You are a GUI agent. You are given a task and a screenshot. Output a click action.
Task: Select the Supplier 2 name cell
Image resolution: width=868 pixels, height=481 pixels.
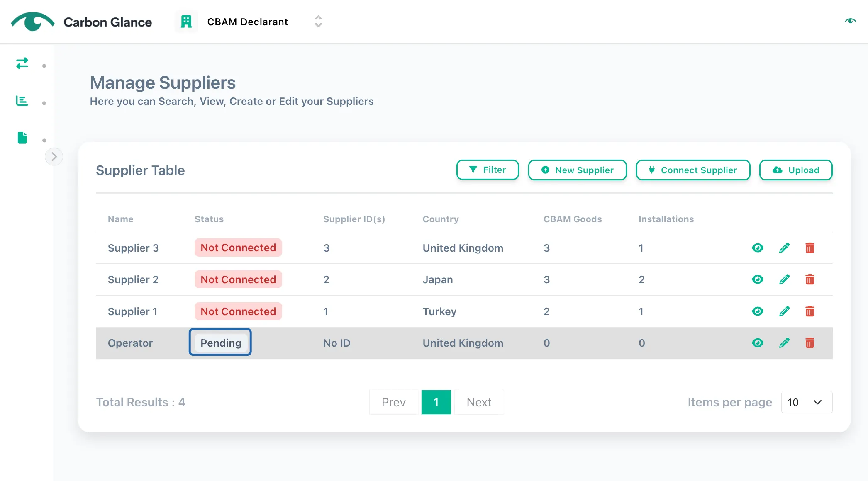tap(133, 279)
